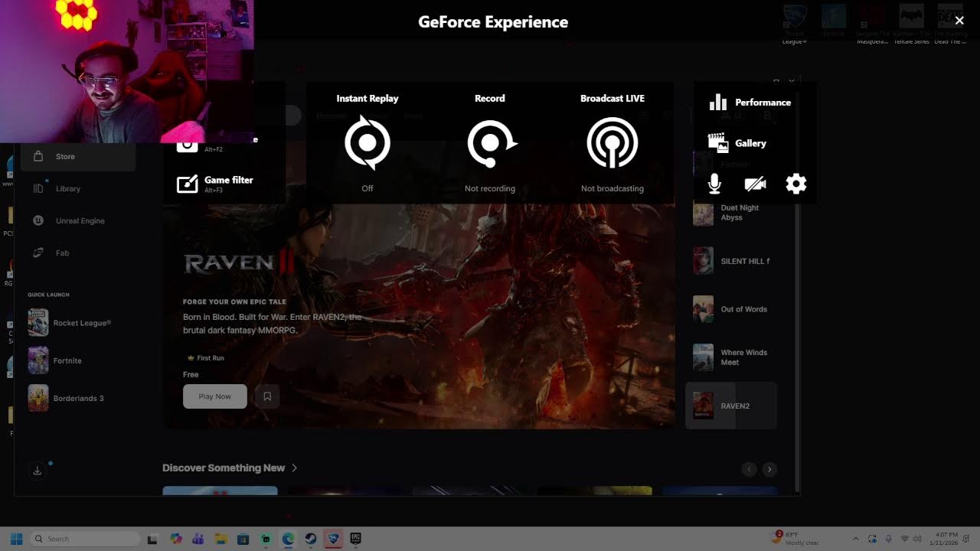Toggle the overlay microphone
The image size is (980, 551).
714,184
